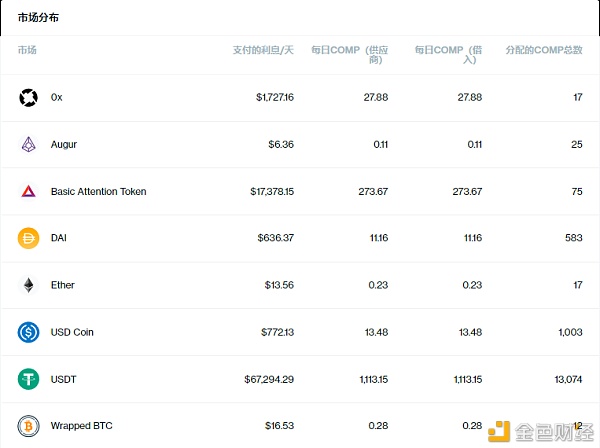Select 0x supplier COMP value 27.88
600x448 pixels.
(376, 98)
